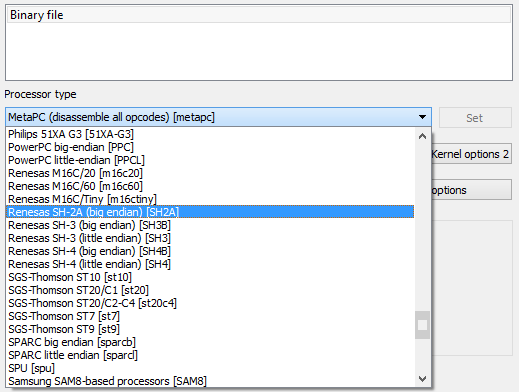Select Renesas M16C/60 [m16c60]
This screenshot has height=392, width=519.
coord(210,186)
